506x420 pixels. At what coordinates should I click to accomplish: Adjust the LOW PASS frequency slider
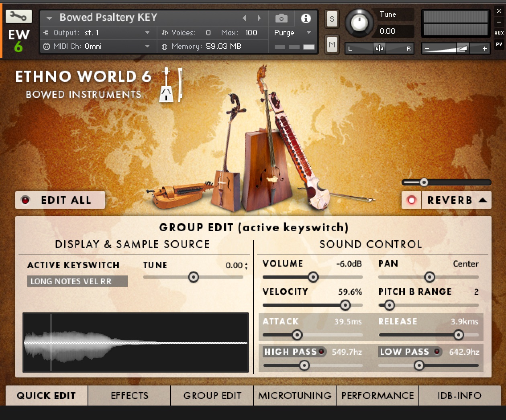[x=419, y=365]
